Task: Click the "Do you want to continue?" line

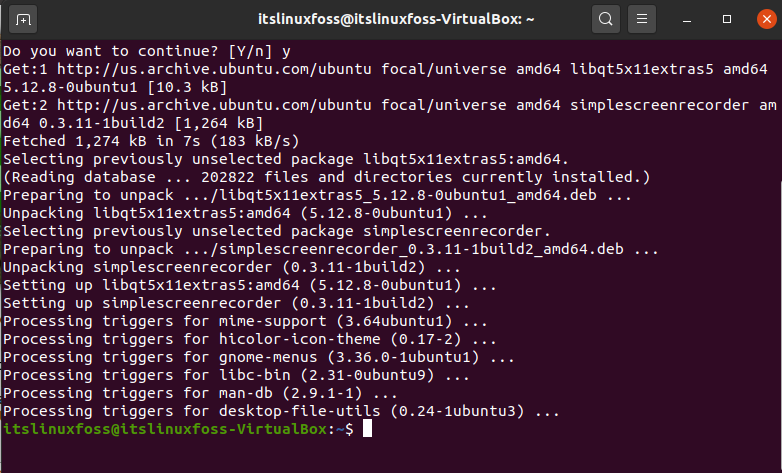Action: tap(147, 51)
